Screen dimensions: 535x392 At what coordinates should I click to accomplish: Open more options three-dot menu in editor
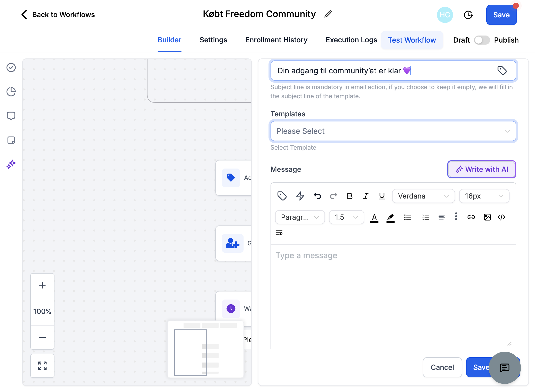pyautogui.click(x=456, y=216)
